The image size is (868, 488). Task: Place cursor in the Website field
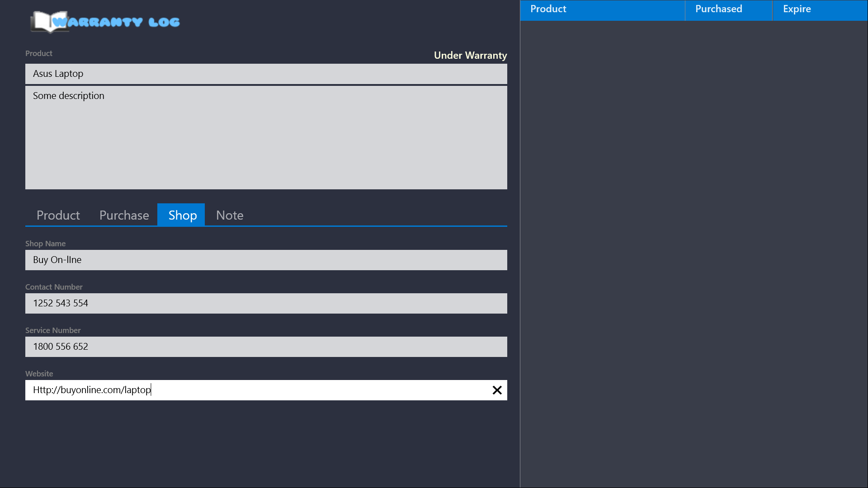coord(266,390)
